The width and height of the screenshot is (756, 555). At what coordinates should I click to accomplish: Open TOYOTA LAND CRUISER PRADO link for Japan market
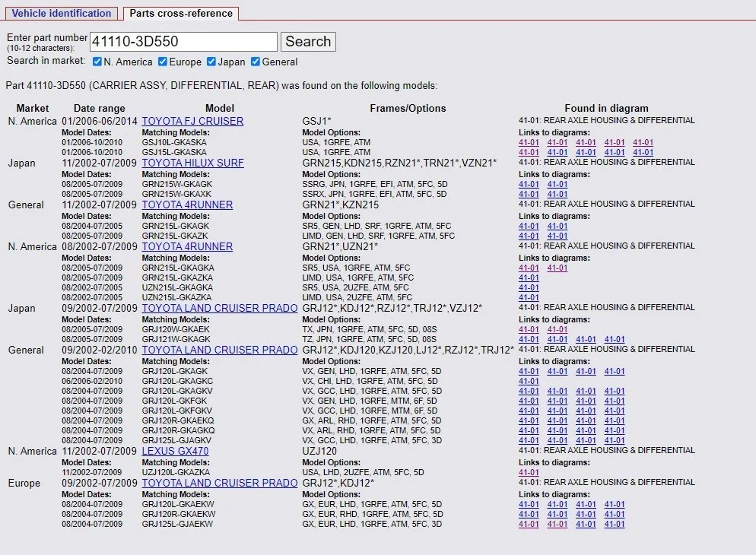219,309
